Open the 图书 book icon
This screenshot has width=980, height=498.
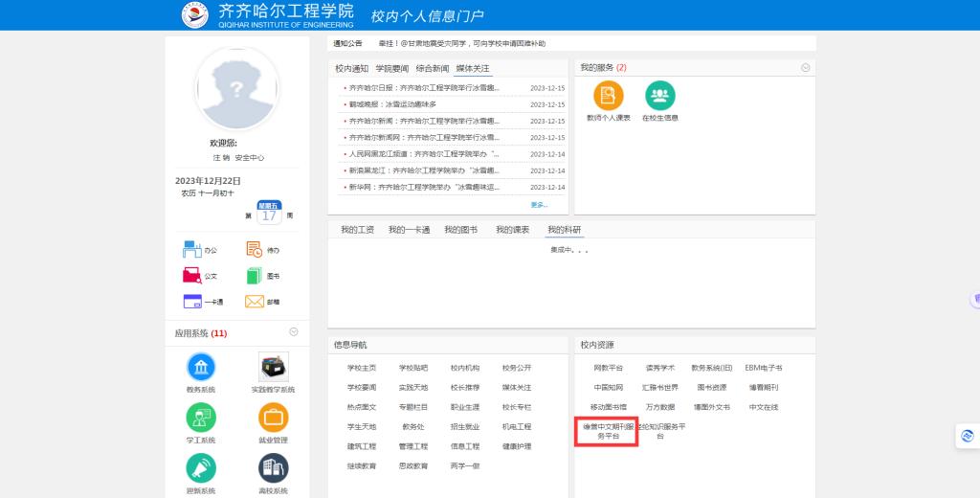point(254,276)
